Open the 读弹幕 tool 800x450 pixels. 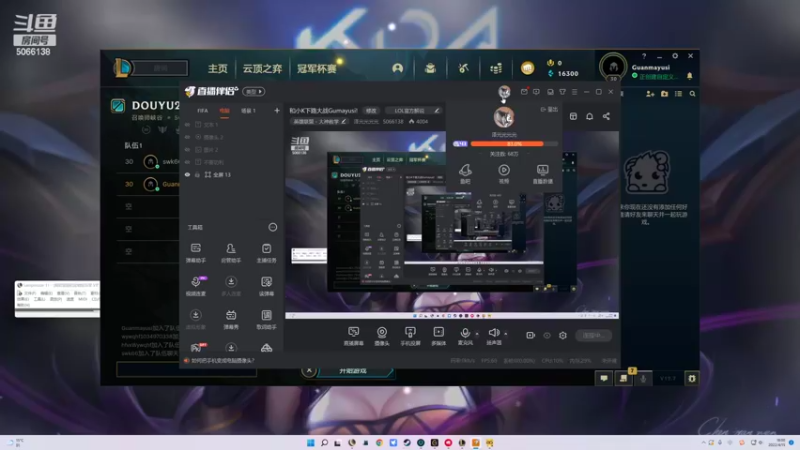tap(266, 286)
